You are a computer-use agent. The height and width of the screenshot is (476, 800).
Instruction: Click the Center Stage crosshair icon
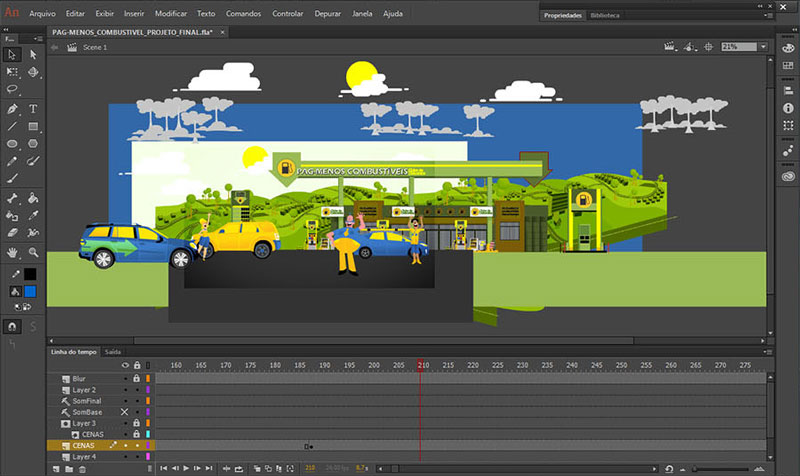709,47
